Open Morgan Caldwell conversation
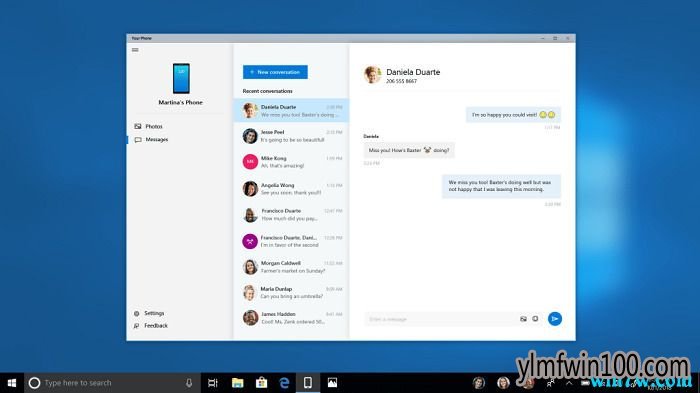This screenshot has height=393, width=700. pos(292,267)
